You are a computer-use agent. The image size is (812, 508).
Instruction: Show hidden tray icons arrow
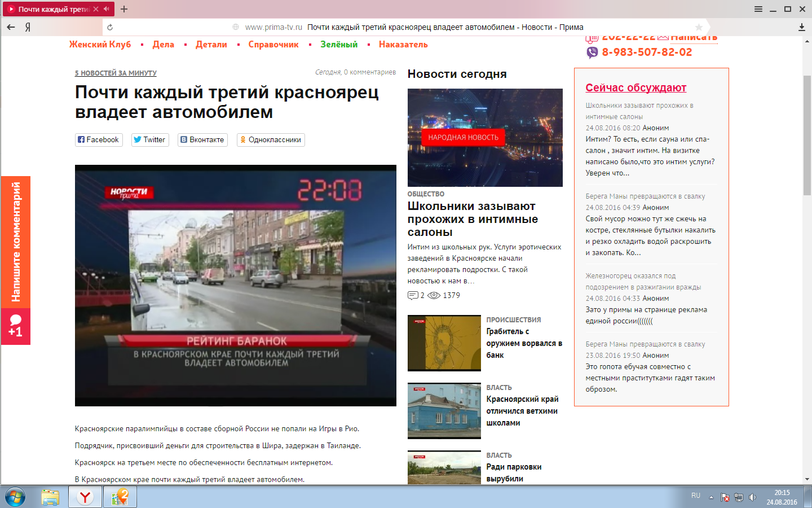pyautogui.click(x=711, y=497)
